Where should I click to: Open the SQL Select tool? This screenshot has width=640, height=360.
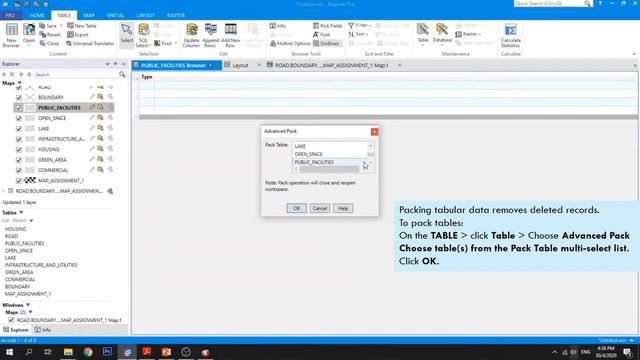pyautogui.click(x=143, y=35)
